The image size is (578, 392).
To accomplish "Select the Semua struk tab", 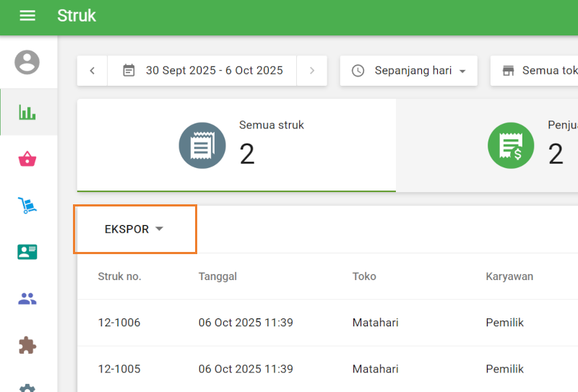I will coord(237,145).
